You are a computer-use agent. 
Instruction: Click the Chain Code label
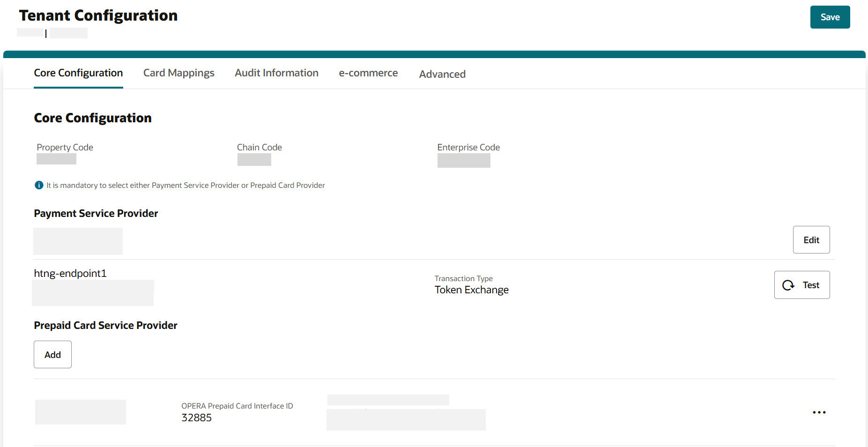point(260,147)
